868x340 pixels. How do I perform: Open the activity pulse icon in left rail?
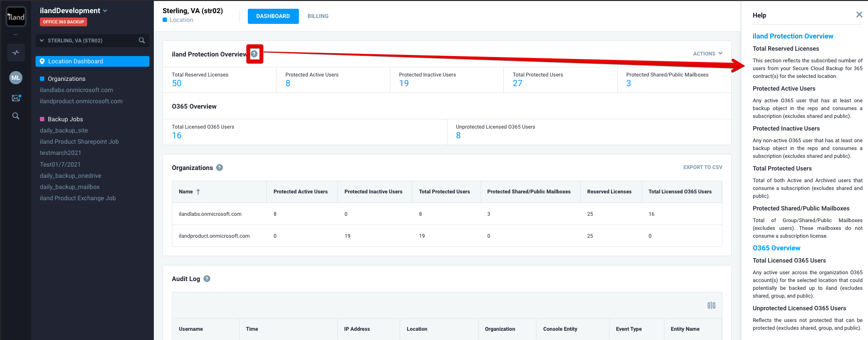[x=16, y=53]
